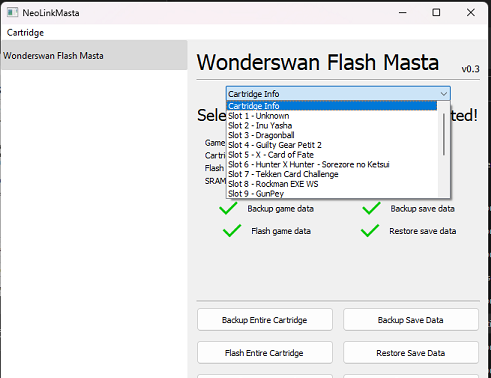Select Slot 4 - Guilty Gear Petit 2
Image resolution: width=491 pixels, height=378 pixels.
[x=332, y=145]
